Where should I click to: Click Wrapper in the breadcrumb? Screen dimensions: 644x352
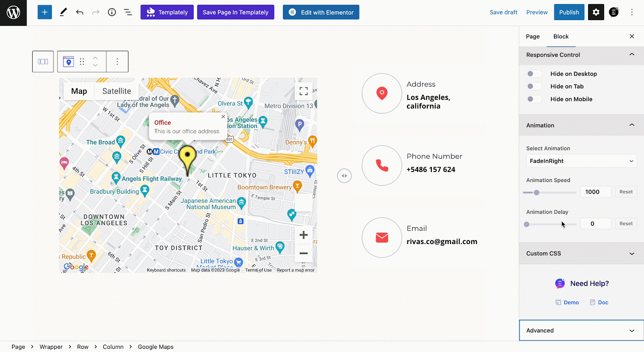51,347
